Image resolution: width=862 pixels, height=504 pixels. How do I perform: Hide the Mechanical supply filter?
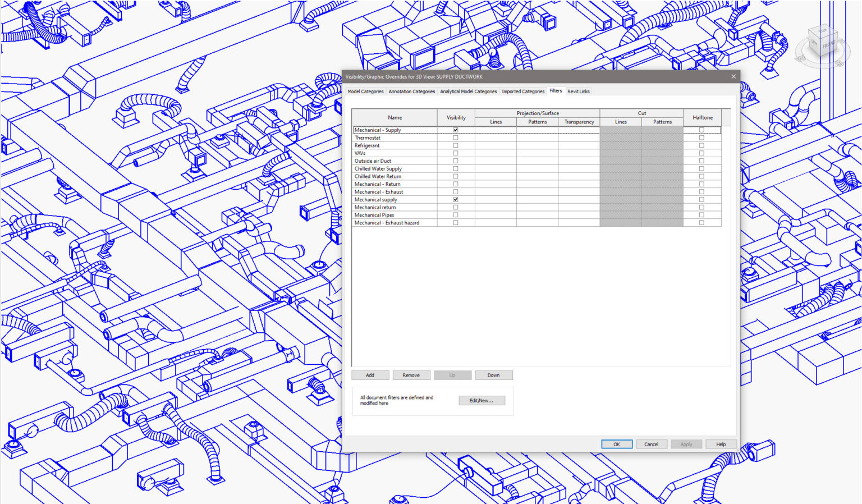456,199
